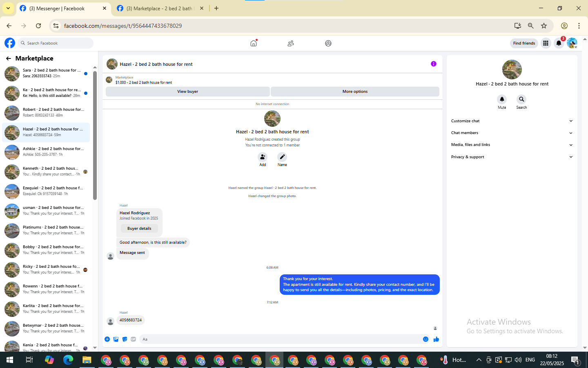Expand the Customize chat section
588x368 pixels.
tap(512, 121)
